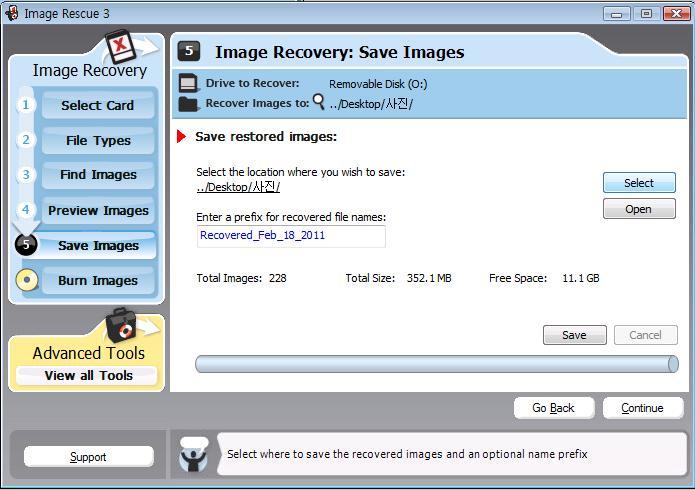Image resolution: width=695 pixels, height=490 pixels.
Task: Click the Save button
Action: 574,335
